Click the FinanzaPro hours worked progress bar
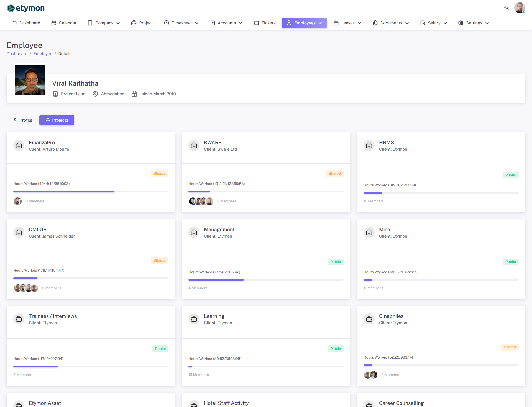 91,192
